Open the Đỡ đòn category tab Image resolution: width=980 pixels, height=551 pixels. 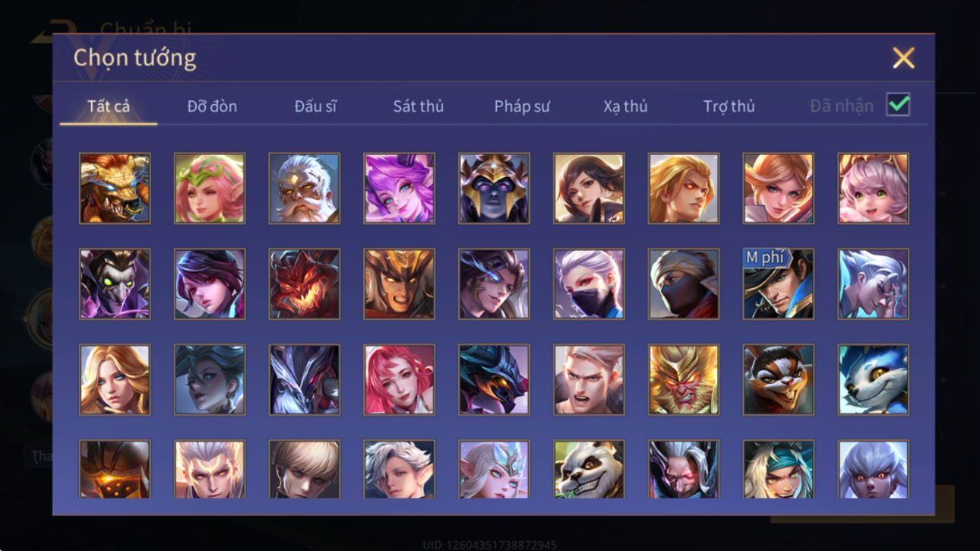tap(212, 106)
